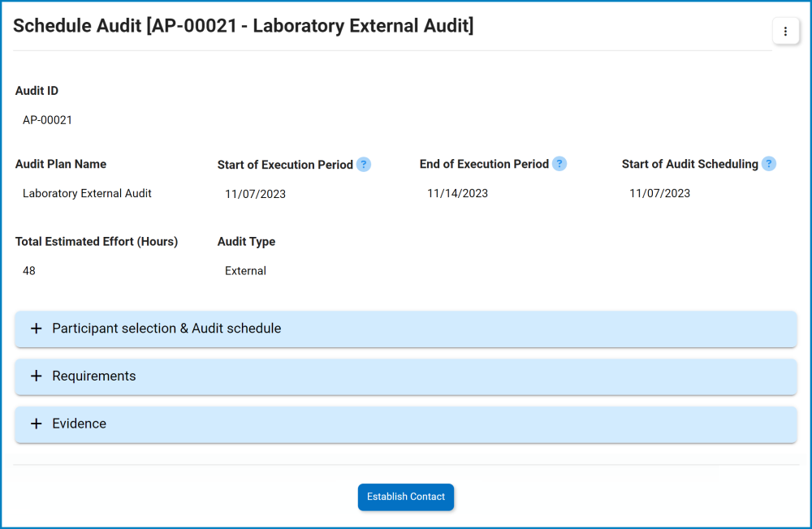
Task: Open the three-dot options menu
Action: pos(785,31)
